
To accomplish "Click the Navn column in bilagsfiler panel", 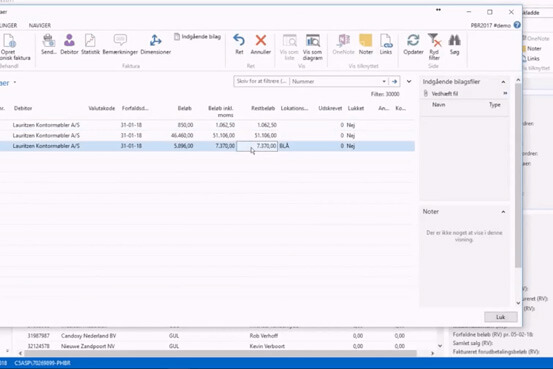I will tap(438, 105).
